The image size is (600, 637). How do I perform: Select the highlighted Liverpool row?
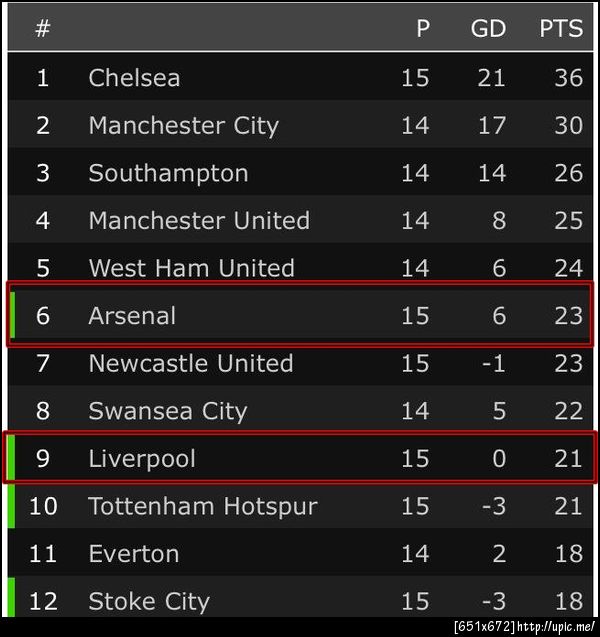pyautogui.click(x=300, y=459)
